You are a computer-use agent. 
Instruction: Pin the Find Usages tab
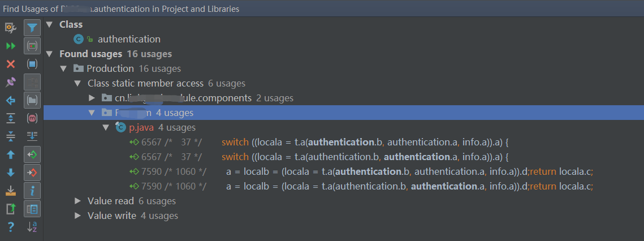pos(10,82)
